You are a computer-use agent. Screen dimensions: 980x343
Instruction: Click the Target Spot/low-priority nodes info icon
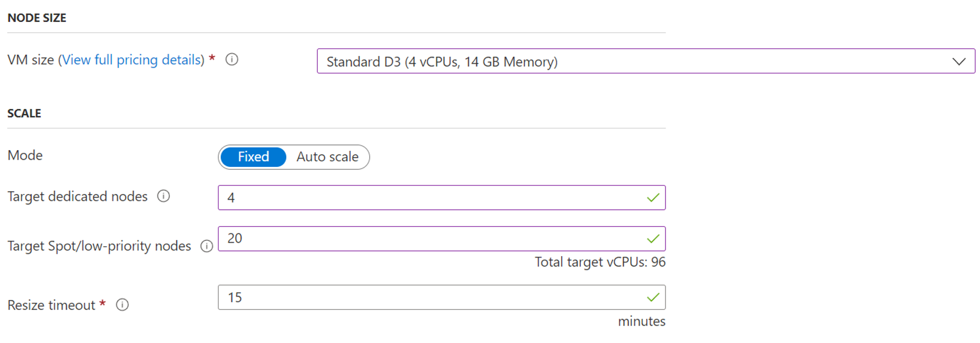pos(207,246)
